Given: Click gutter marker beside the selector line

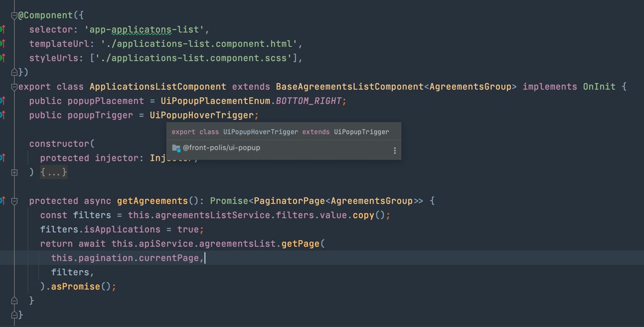Looking at the screenshot, I should 3,29.
